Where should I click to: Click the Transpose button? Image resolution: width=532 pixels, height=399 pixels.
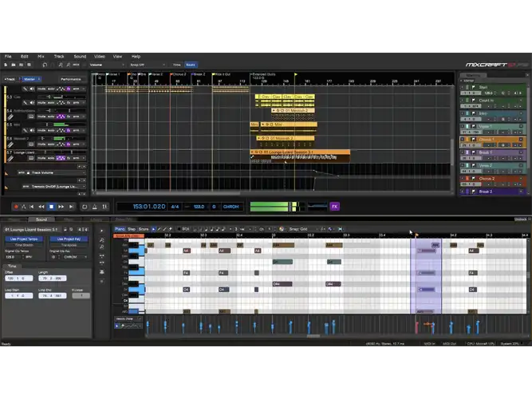click(x=69, y=245)
